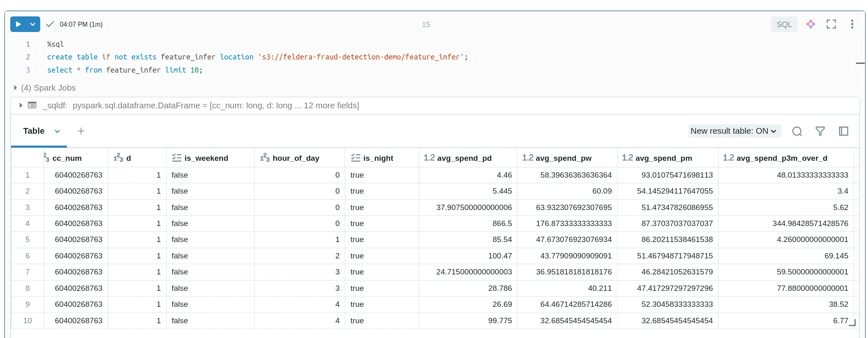Click decimal type icon in avg_spend_p3m_over_d header
This screenshot has width=868, height=338.
(x=728, y=158)
